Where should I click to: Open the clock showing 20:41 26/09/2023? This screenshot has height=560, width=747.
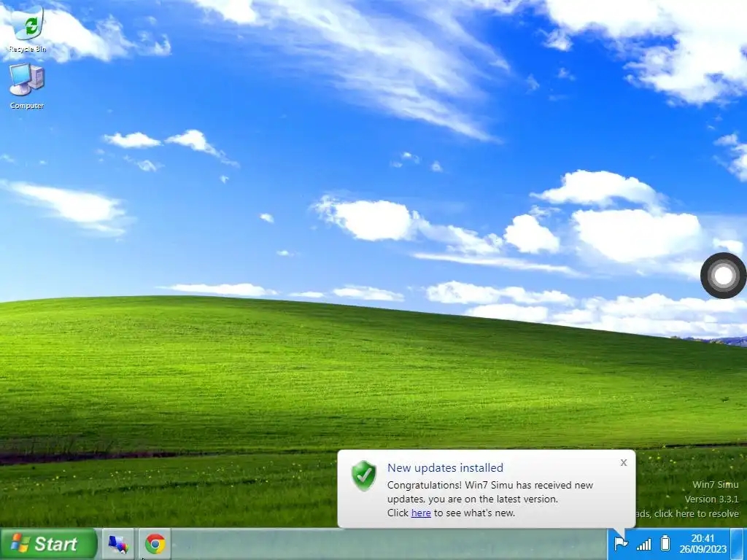pyautogui.click(x=703, y=543)
